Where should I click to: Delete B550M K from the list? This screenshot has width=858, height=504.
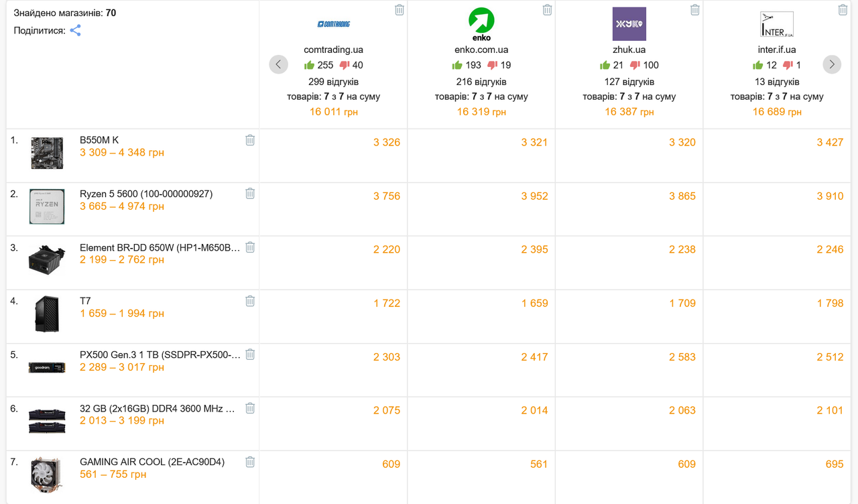pos(250,139)
